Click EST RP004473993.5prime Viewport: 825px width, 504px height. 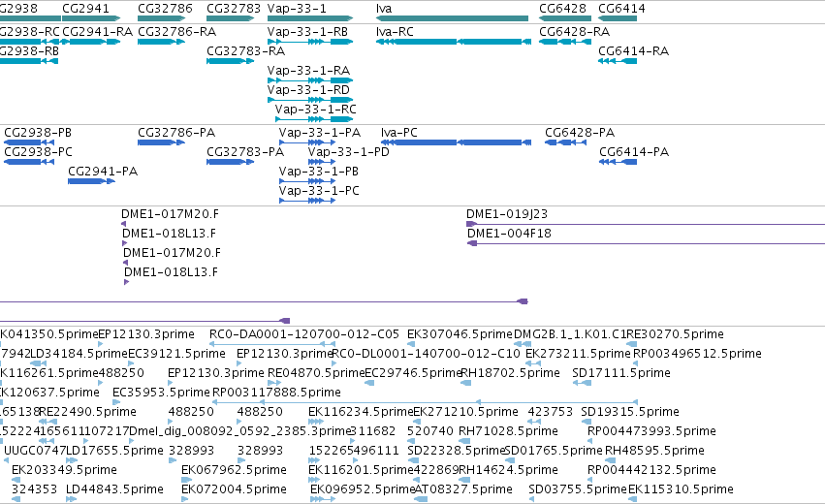pos(651,431)
